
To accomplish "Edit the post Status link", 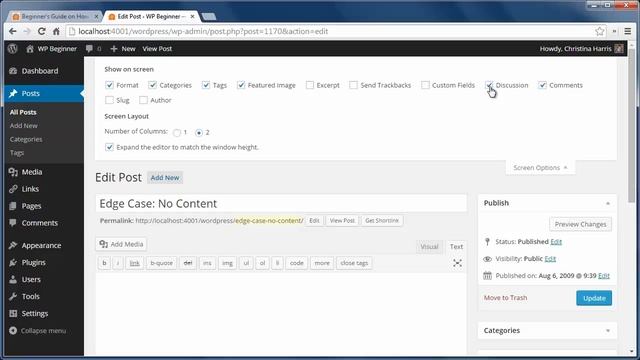I will click(556, 242).
